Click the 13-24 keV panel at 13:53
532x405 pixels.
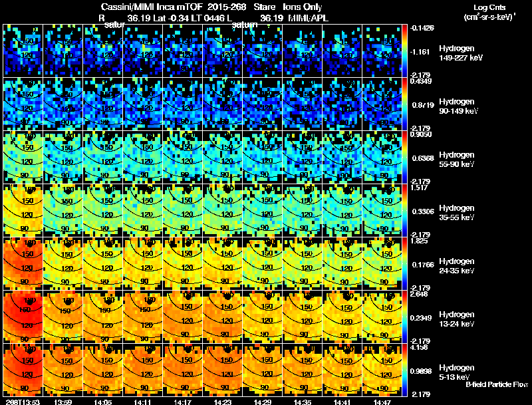23,316
